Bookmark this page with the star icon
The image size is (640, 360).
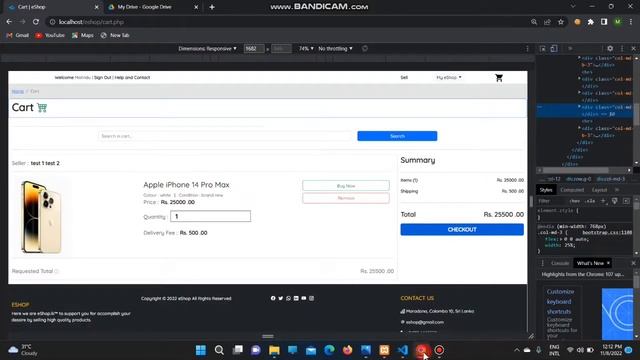[x=561, y=22]
